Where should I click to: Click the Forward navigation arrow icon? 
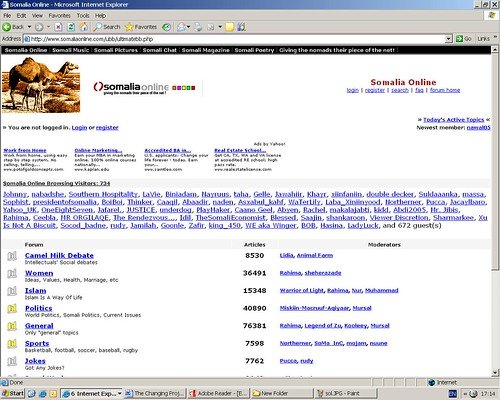coord(39,27)
